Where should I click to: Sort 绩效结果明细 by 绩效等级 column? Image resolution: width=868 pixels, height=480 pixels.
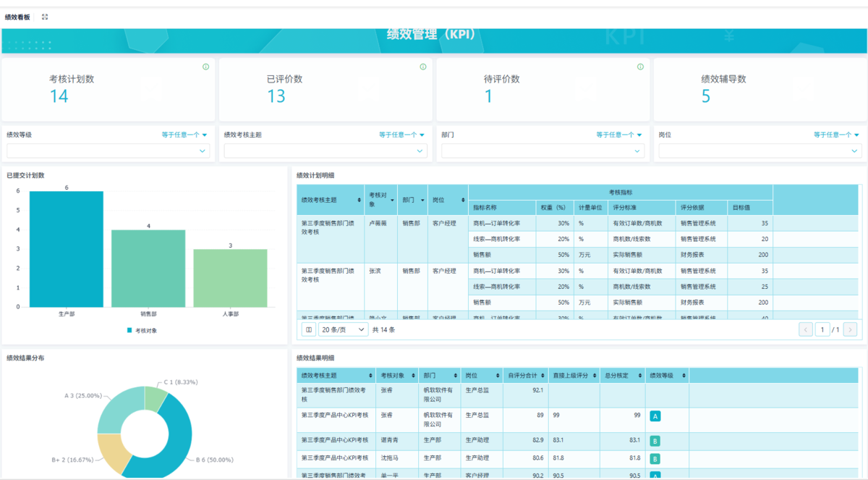684,376
